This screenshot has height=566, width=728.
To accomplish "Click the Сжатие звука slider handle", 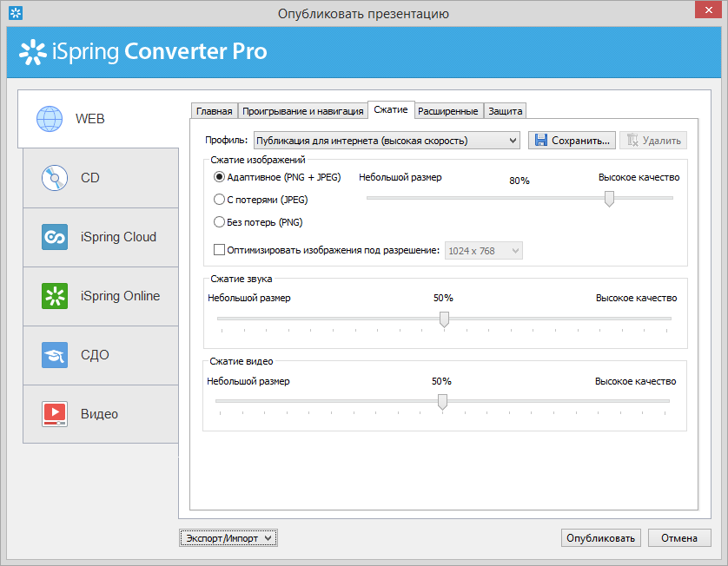I will (444, 319).
